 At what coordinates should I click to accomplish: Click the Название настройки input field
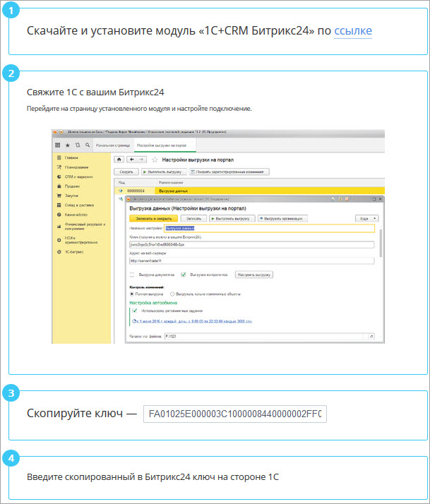click(270, 228)
